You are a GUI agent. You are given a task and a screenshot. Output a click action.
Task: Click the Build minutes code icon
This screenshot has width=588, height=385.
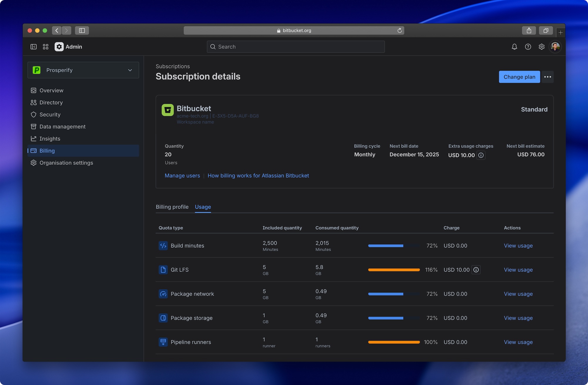[x=163, y=246]
